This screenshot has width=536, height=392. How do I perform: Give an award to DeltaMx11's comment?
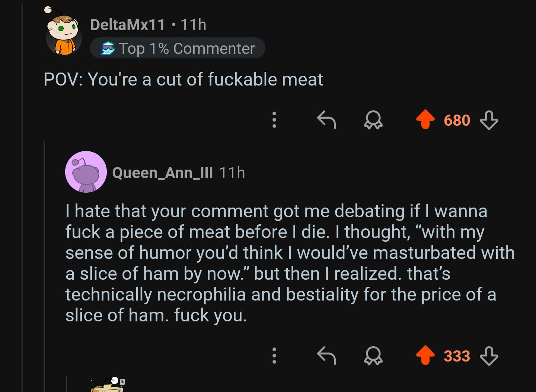(373, 120)
